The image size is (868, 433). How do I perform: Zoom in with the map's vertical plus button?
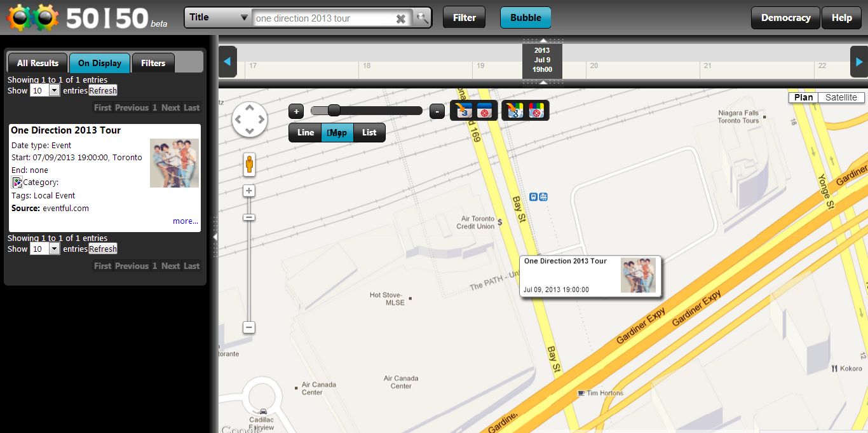pos(249,191)
